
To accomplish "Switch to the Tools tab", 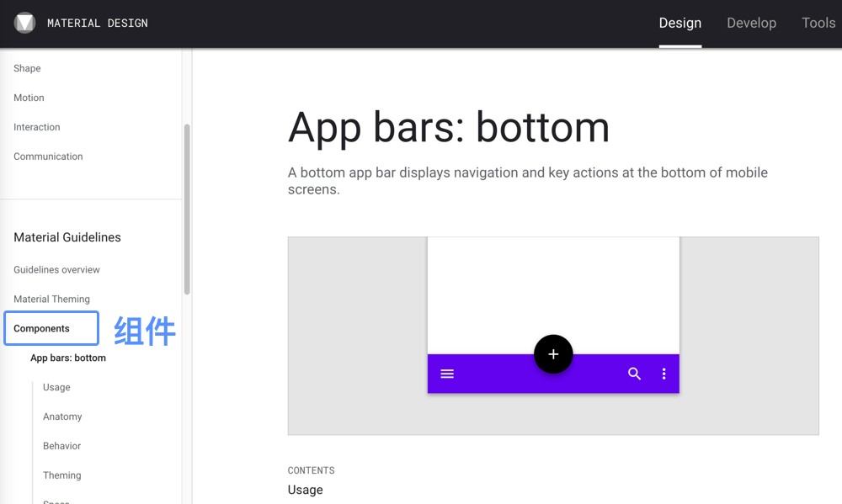I will coord(818,23).
